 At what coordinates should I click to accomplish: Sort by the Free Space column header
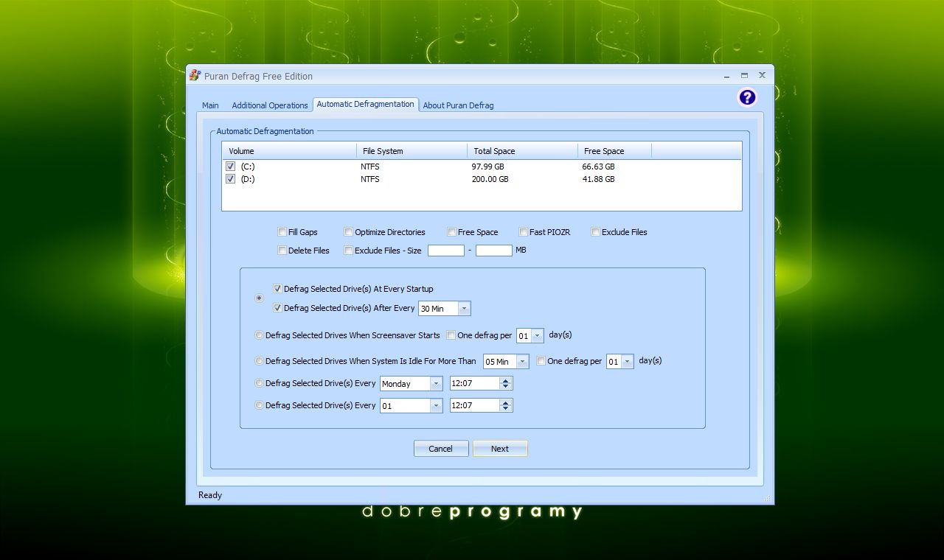(614, 151)
